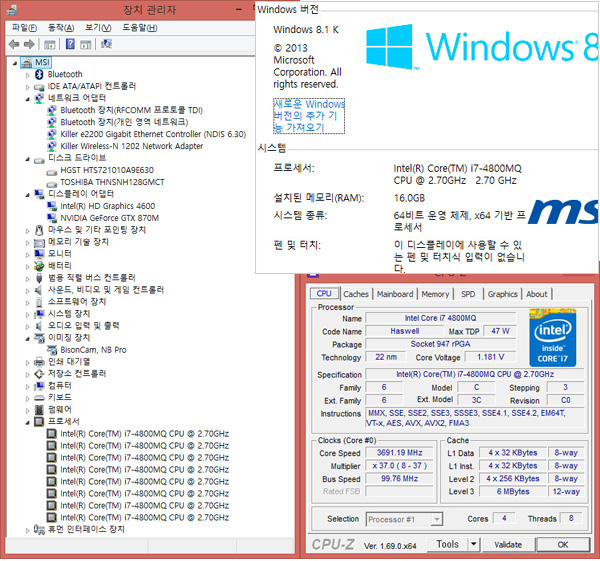Open the About tab in CPU-Z

pos(536,294)
